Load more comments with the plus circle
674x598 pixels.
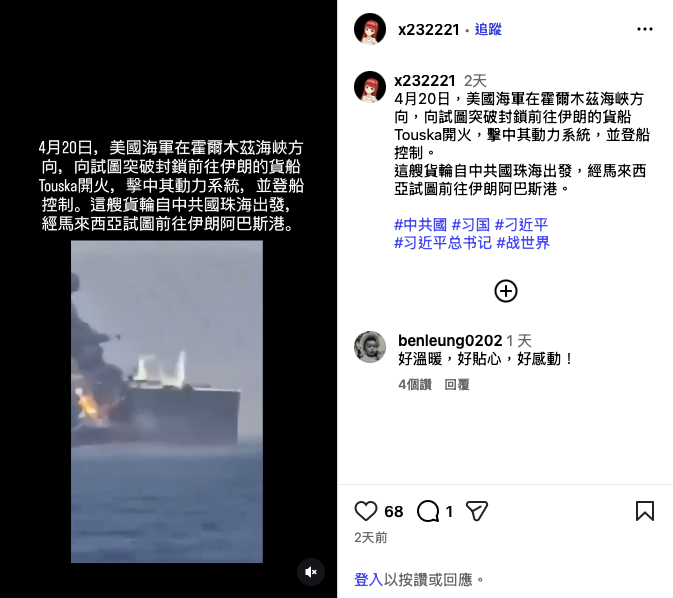click(506, 291)
